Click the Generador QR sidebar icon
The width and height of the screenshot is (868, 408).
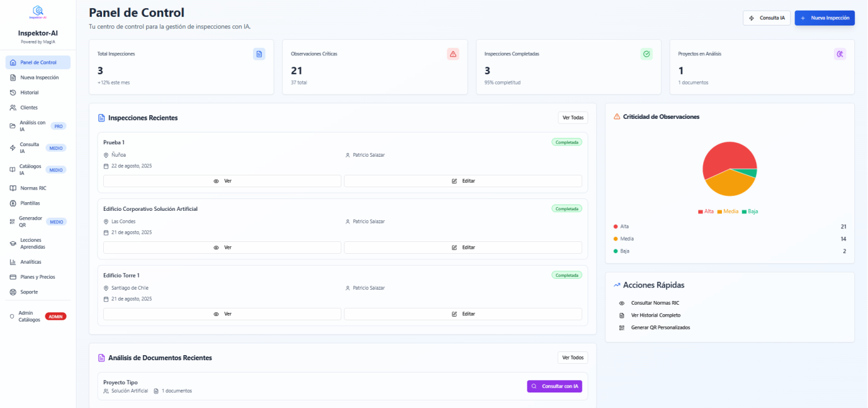13,221
